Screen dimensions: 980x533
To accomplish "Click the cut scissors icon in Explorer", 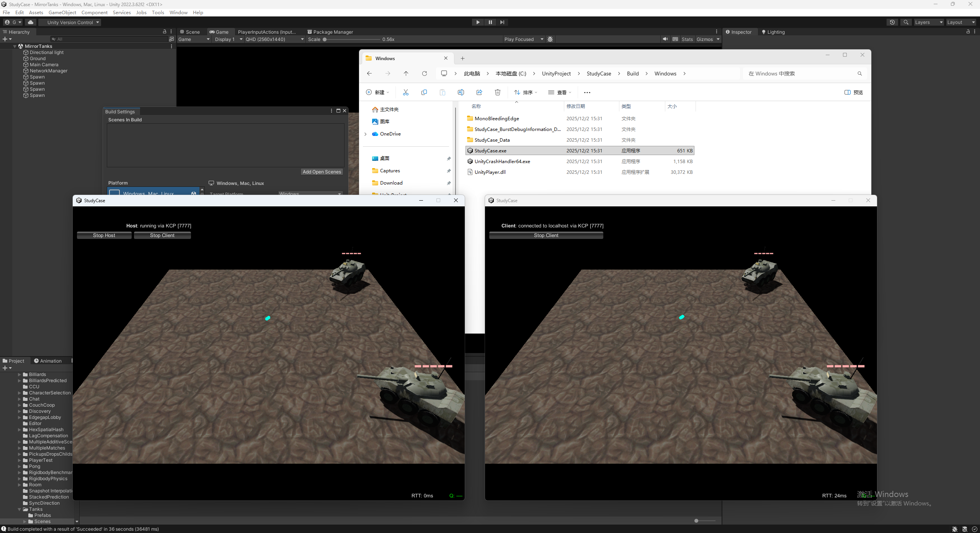I will [x=405, y=92].
